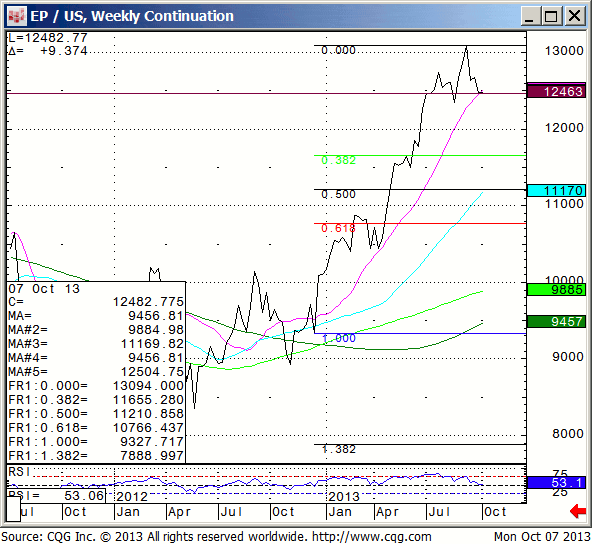Click the 07 Oct 13 date header

point(44,289)
